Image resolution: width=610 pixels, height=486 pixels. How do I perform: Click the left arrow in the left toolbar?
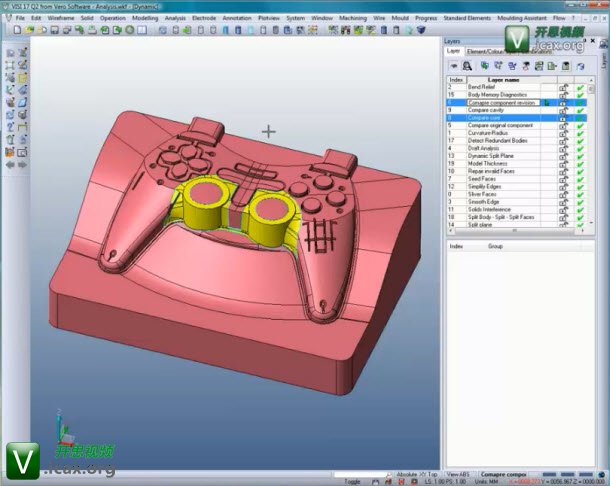click(x=10, y=165)
